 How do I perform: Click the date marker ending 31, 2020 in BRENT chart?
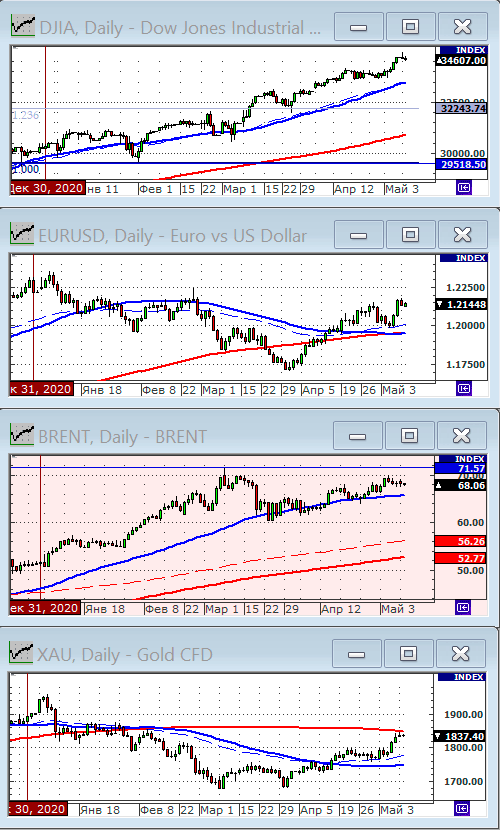coord(46,608)
